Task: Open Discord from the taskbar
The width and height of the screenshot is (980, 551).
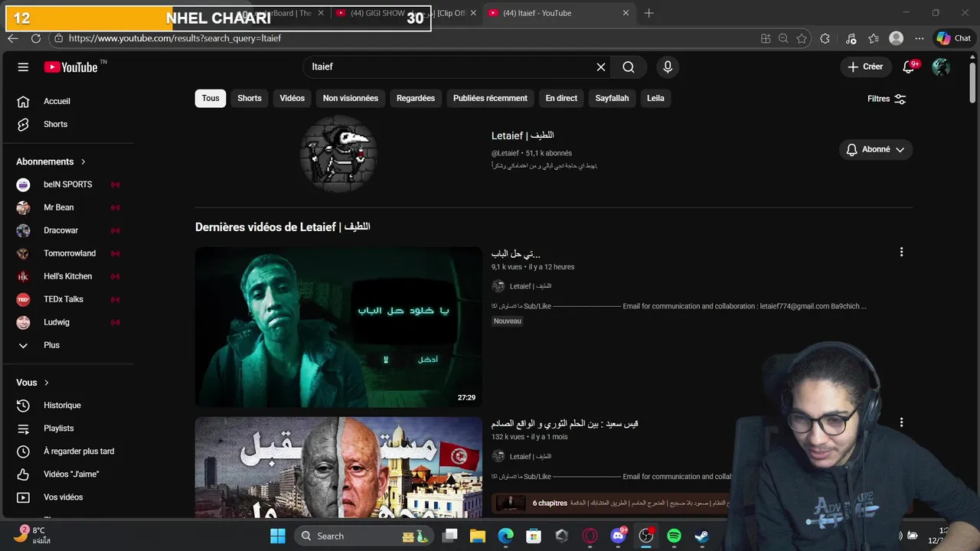Action: coord(619,536)
